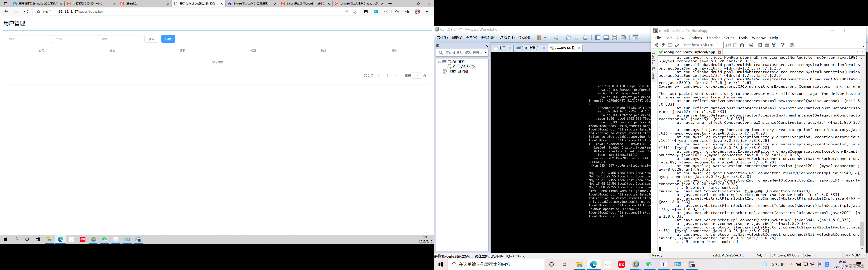Close the CentOS 64 位 VMware tab
Screen dimensions: 868x270
pos(579,48)
